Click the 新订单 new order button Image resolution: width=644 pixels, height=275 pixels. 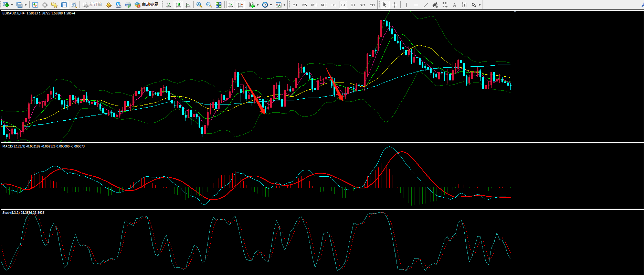tap(93, 5)
